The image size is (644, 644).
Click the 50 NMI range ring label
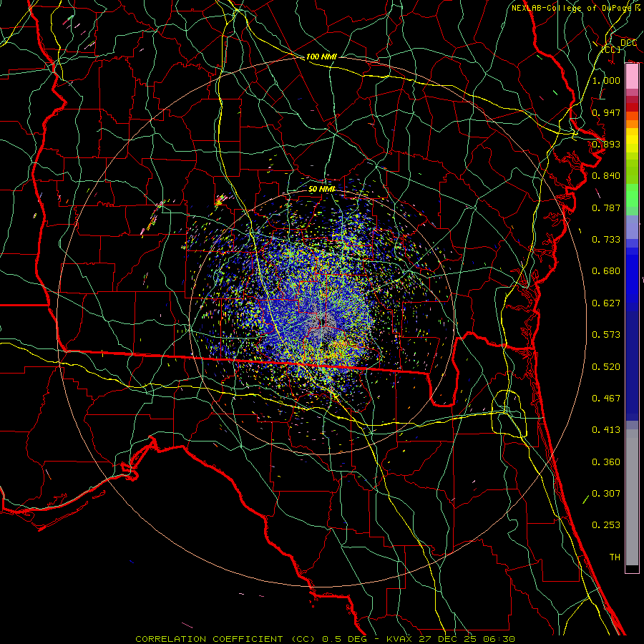pyautogui.click(x=321, y=189)
